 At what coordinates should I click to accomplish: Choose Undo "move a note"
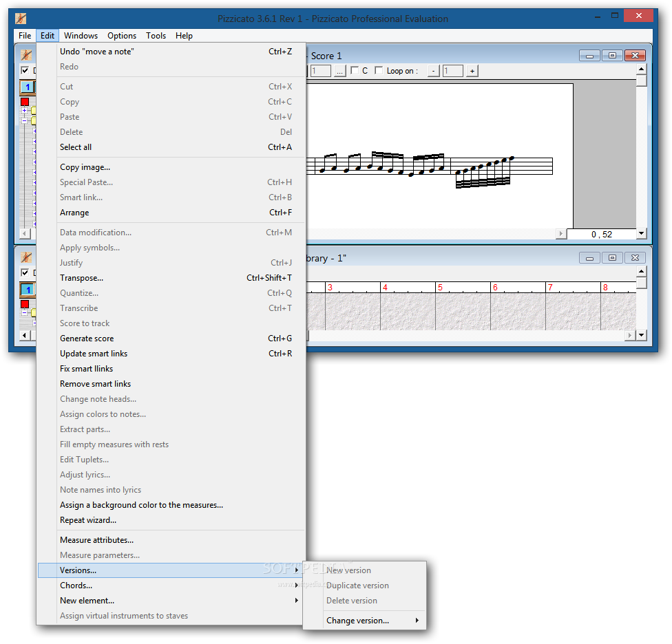(x=171, y=52)
